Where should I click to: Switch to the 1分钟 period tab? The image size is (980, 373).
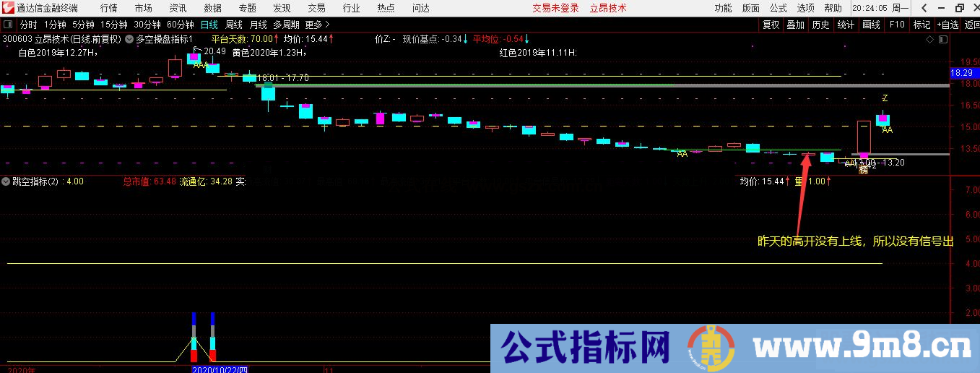pos(55,25)
